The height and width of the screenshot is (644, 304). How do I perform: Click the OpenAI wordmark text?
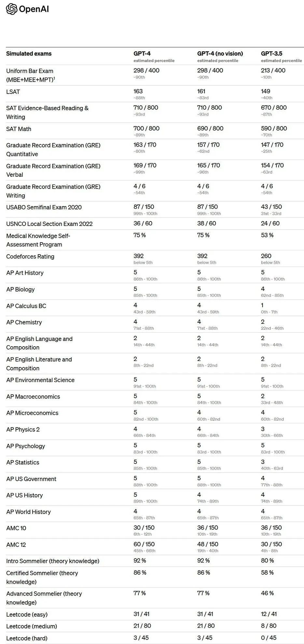pyautogui.click(x=34, y=9)
